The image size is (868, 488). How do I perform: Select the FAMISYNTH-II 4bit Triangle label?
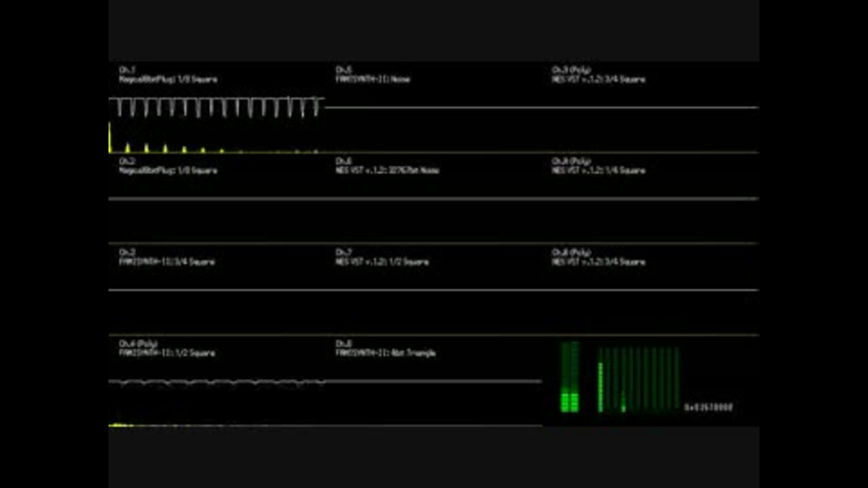(385, 353)
